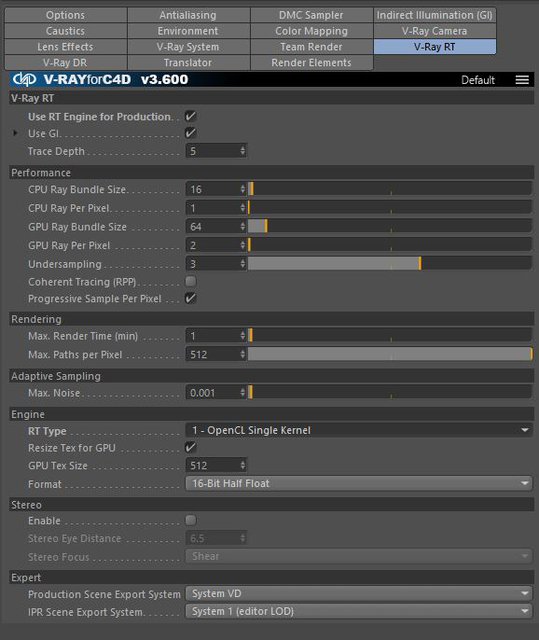Click the Max. Render Time slider
Screen dimensions: 539x640
[x=390, y=336]
